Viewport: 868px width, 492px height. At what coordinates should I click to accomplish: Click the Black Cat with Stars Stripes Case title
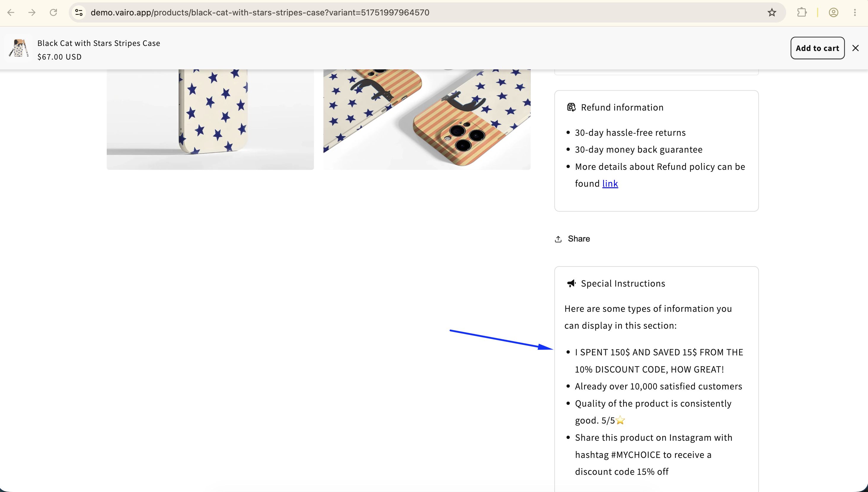(99, 43)
